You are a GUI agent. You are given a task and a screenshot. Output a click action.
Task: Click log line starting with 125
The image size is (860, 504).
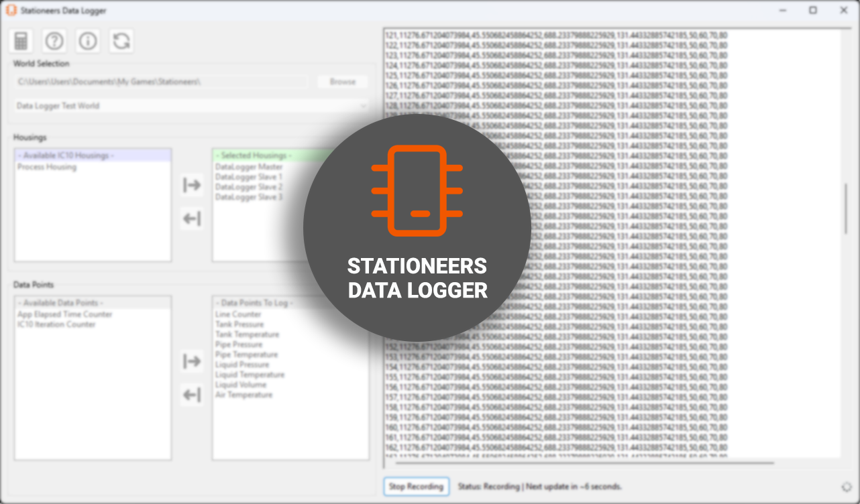(556, 75)
